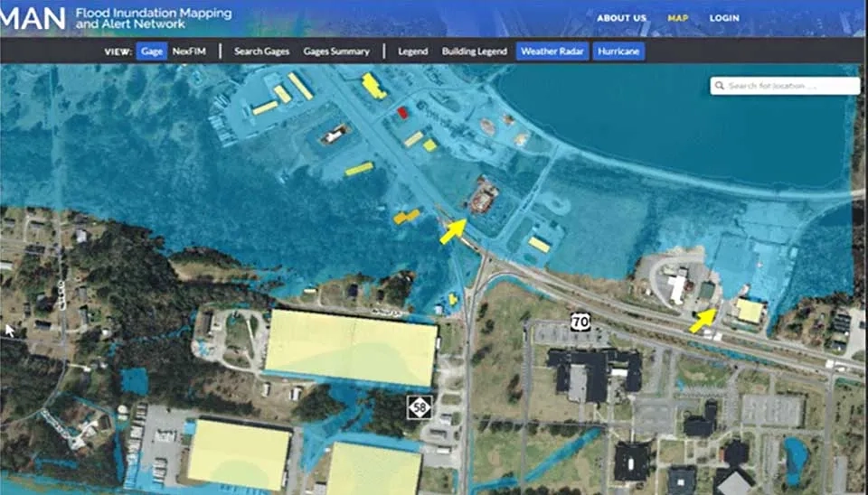The height and width of the screenshot is (495, 868).
Task: Select the small yellow building below the intersection
Action: point(452,299)
